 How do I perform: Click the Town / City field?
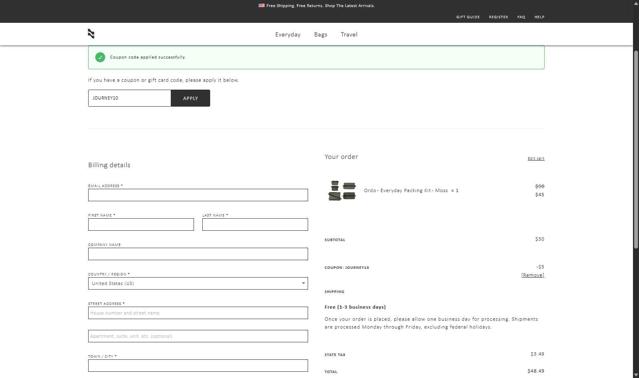click(x=198, y=365)
